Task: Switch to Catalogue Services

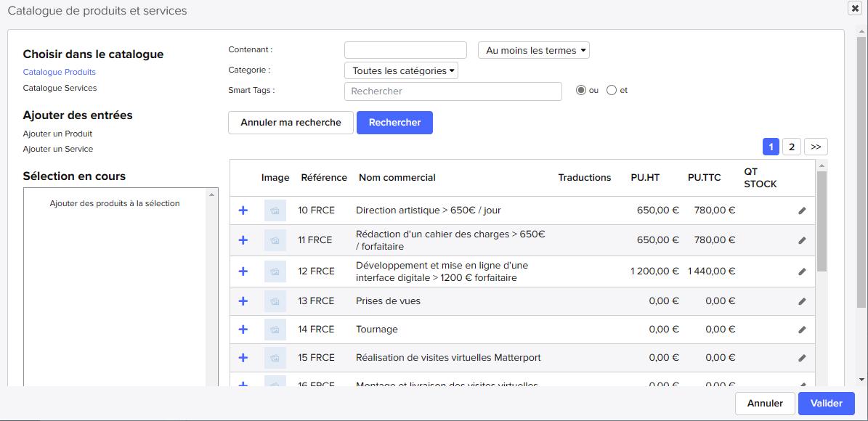Action: click(x=60, y=88)
